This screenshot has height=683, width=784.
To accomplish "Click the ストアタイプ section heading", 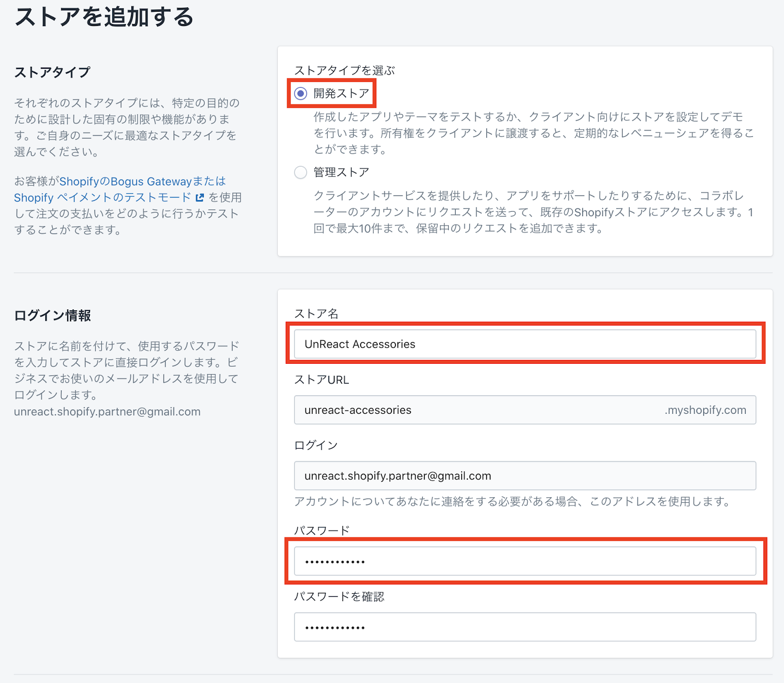I will [x=52, y=73].
